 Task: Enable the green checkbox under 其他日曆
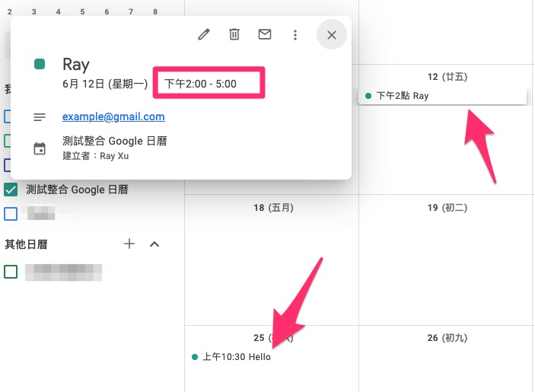click(11, 272)
